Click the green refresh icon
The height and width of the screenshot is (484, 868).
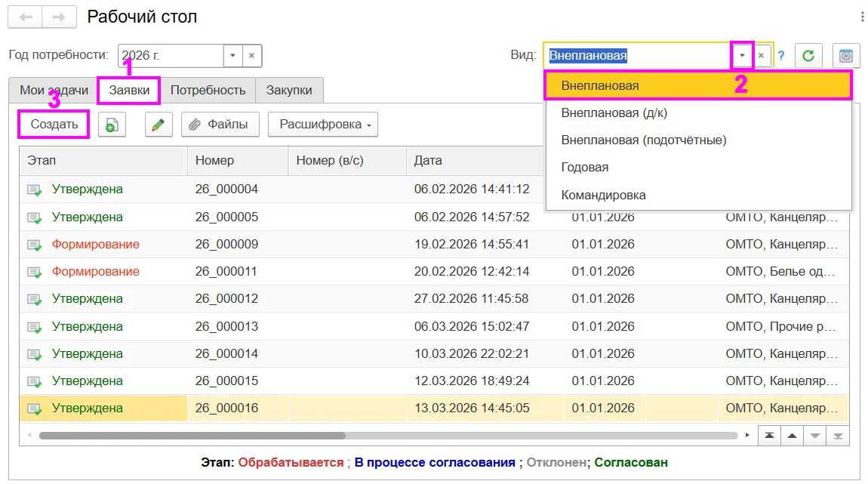[808, 55]
